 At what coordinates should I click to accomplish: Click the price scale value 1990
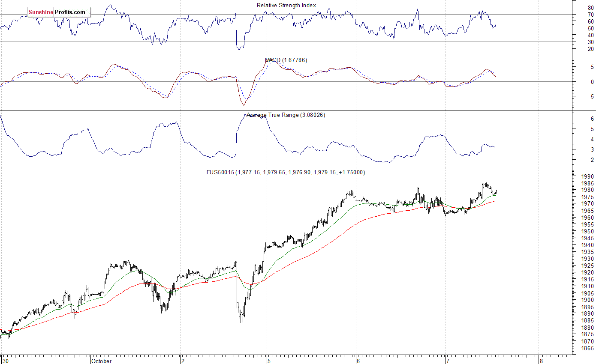pos(588,176)
